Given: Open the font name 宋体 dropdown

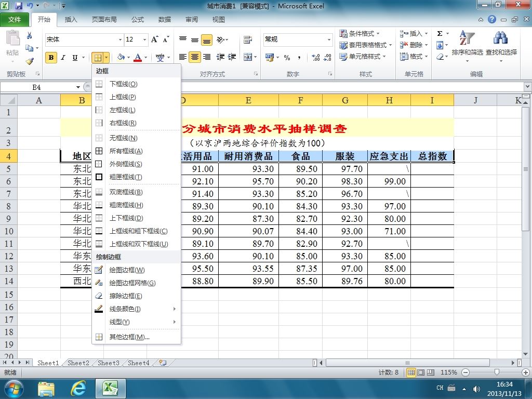Looking at the screenshot, I should coord(120,39).
